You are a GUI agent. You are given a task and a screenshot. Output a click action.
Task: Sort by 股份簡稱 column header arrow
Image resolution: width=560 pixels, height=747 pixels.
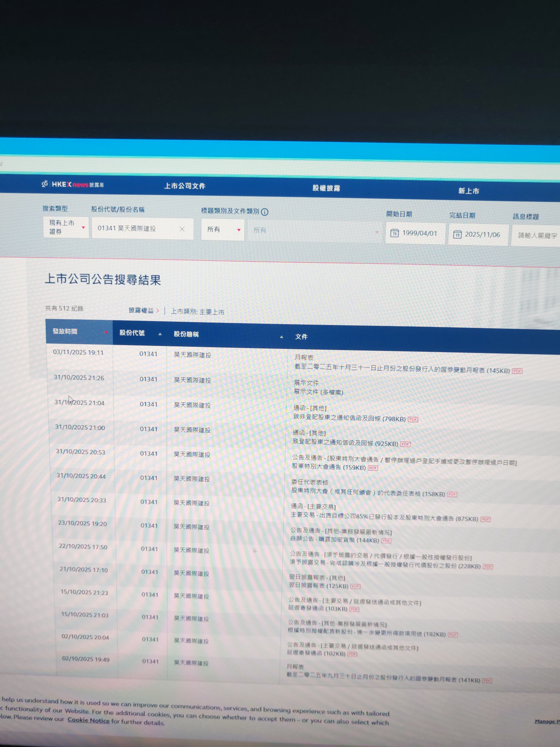[x=281, y=337]
